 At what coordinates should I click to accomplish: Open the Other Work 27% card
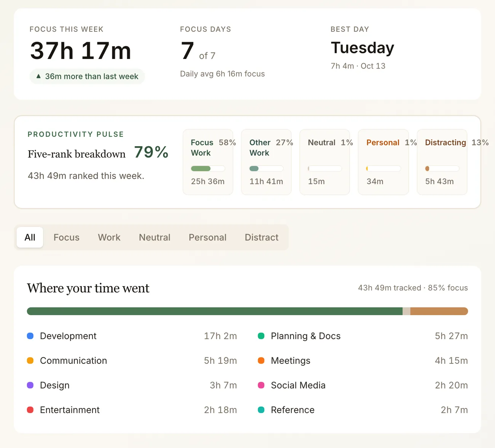(x=266, y=162)
